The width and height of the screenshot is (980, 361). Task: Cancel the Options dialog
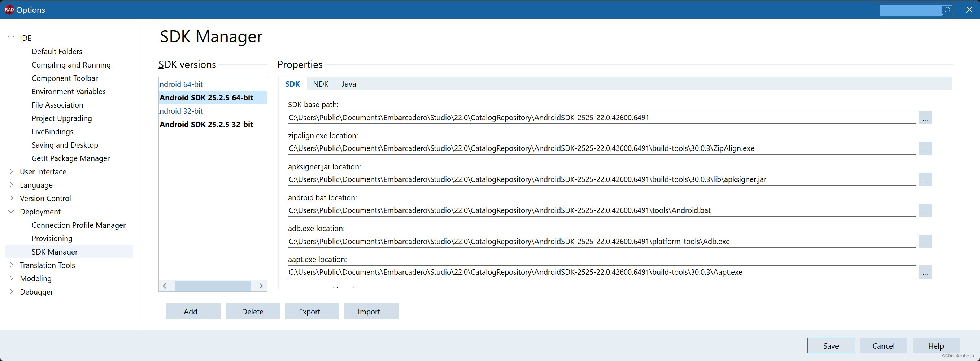click(883, 346)
